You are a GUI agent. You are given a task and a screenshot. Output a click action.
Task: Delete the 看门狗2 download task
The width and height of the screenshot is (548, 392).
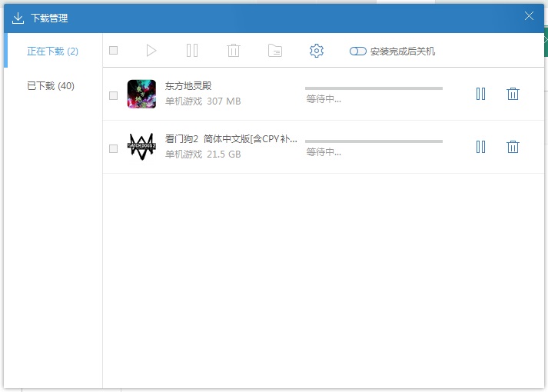click(513, 147)
